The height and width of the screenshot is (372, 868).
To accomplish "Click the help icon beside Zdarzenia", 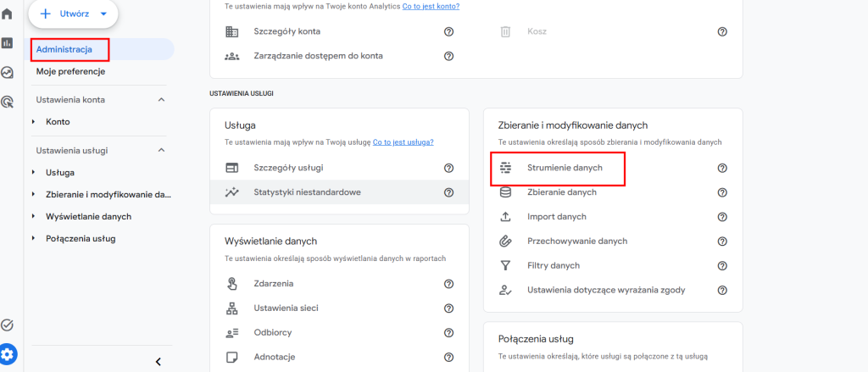I will coord(449,284).
